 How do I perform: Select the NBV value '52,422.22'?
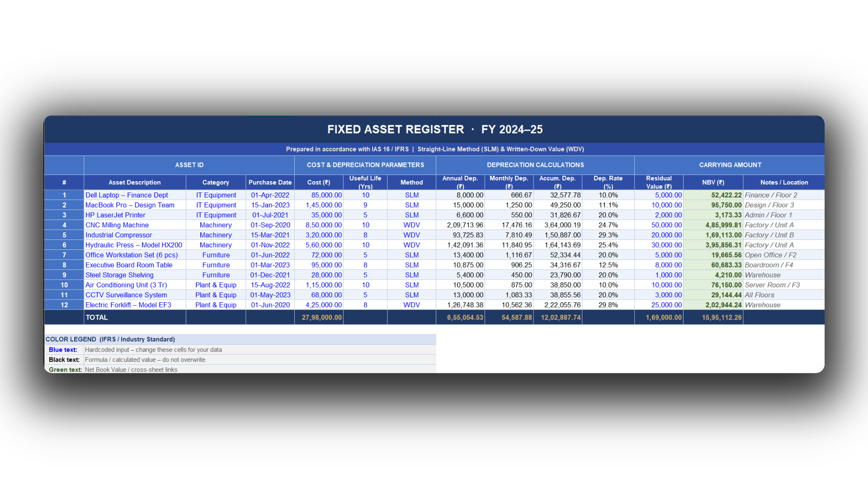[713, 195]
